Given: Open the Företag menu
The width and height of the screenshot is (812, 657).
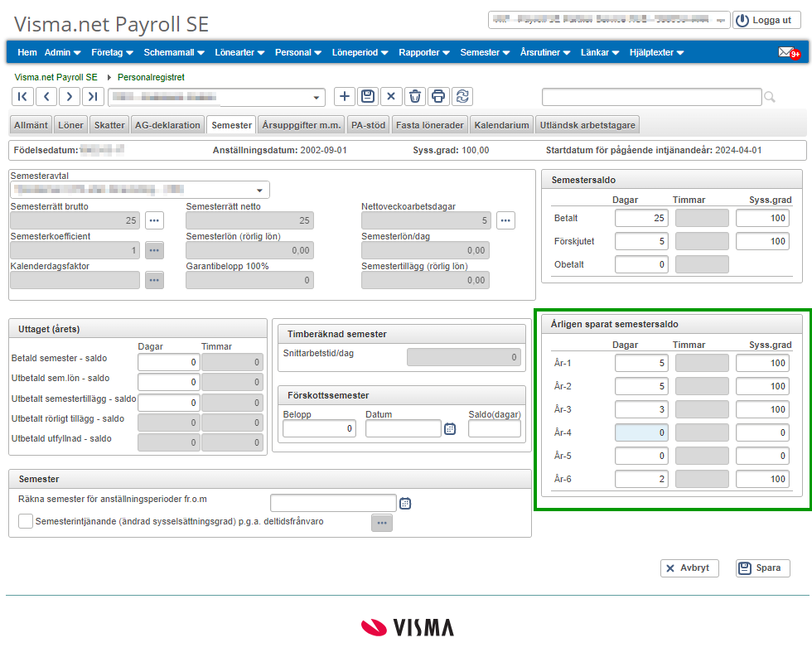Looking at the screenshot, I should pyautogui.click(x=113, y=52).
